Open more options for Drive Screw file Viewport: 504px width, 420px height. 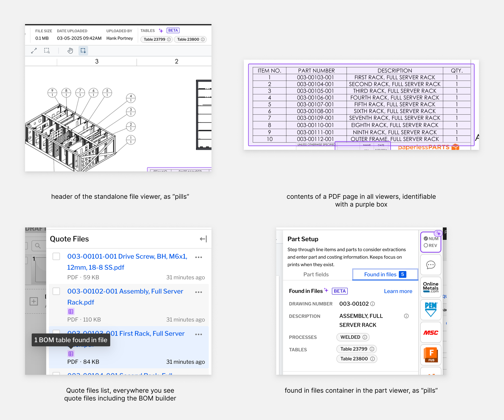tap(198, 257)
